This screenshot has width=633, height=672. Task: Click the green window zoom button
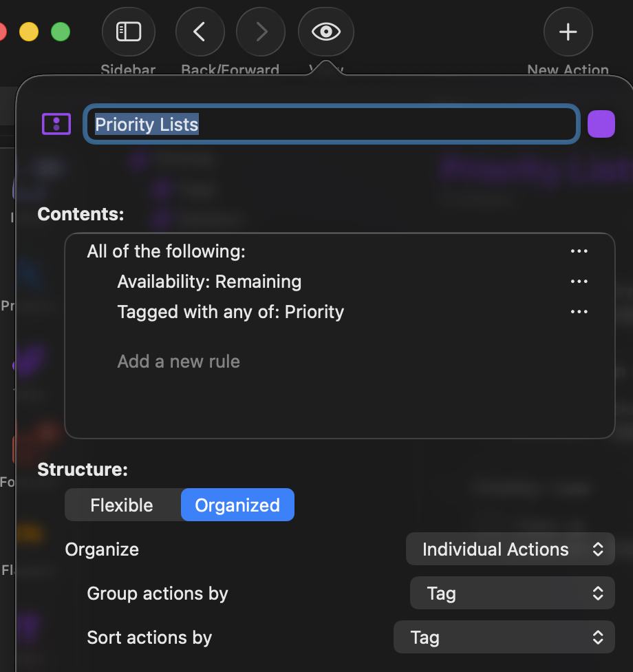click(61, 32)
